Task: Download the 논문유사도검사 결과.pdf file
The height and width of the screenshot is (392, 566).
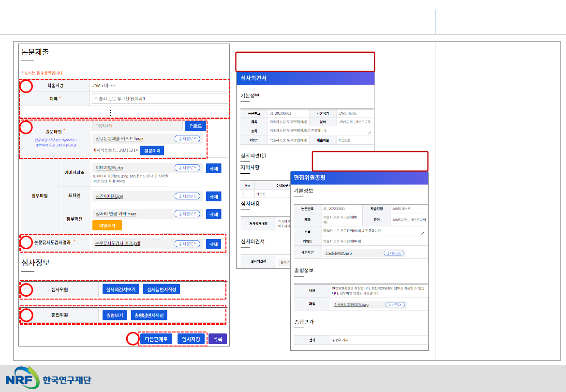Action: pyautogui.click(x=187, y=244)
